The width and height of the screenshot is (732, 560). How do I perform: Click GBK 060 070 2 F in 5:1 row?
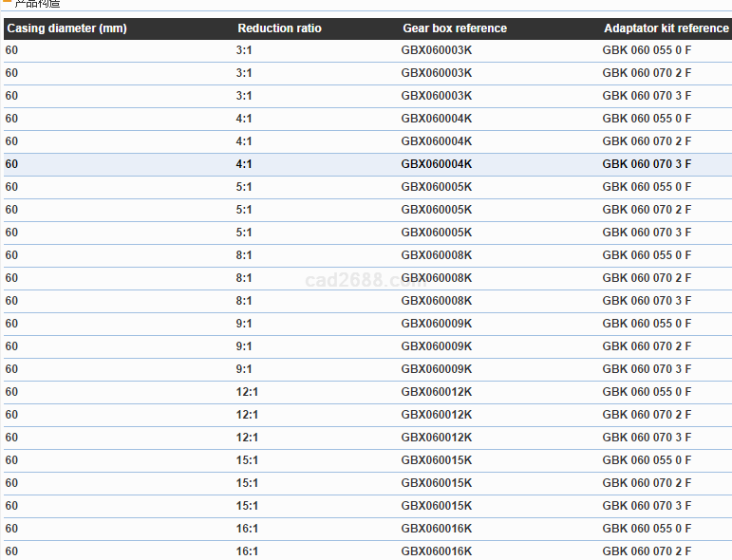click(x=647, y=210)
